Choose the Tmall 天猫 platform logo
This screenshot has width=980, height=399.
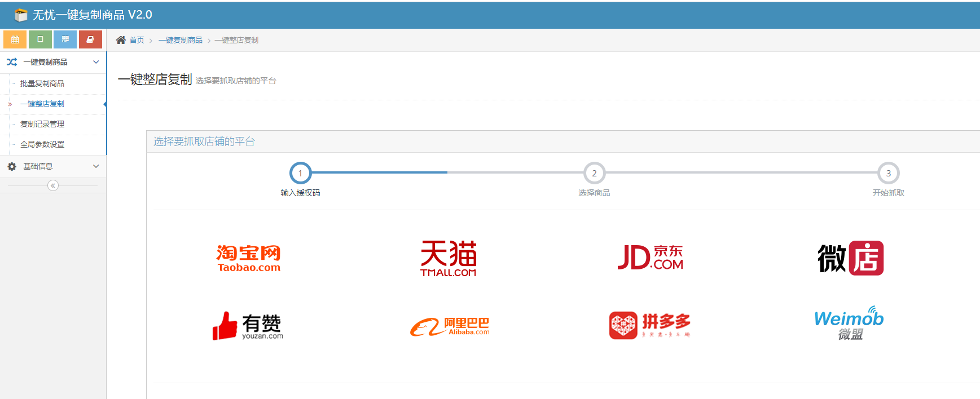[449, 259]
